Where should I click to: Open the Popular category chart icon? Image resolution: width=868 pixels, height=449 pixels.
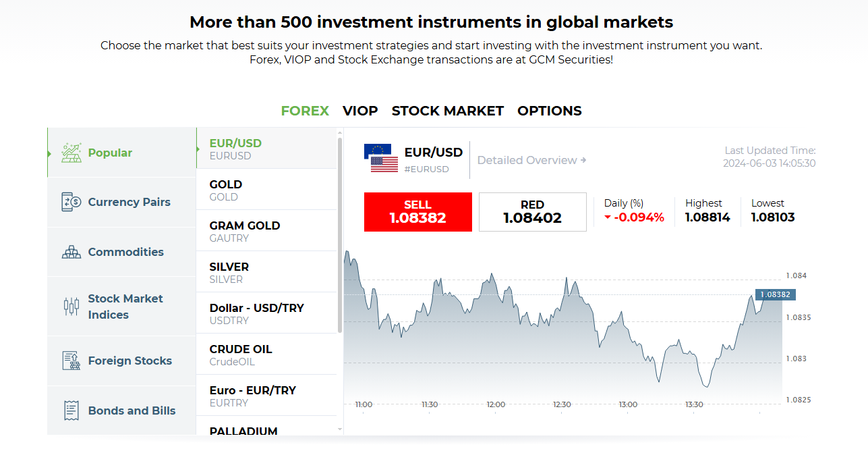71,153
